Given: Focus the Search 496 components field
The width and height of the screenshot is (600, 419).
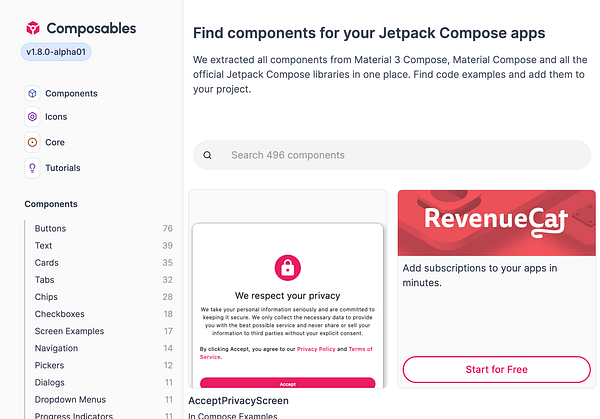Looking at the screenshot, I should pyautogui.click(x=400, y=155).
